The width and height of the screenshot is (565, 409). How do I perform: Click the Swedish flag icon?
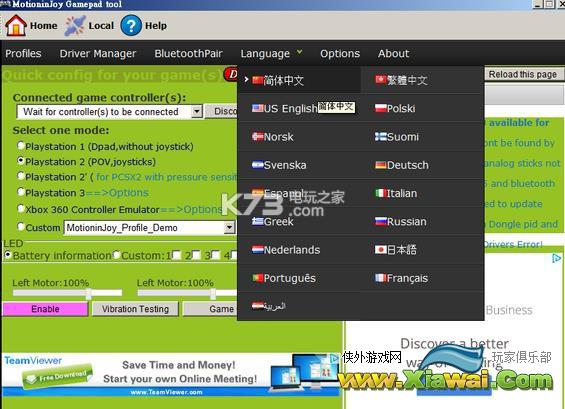click(258, 165)
